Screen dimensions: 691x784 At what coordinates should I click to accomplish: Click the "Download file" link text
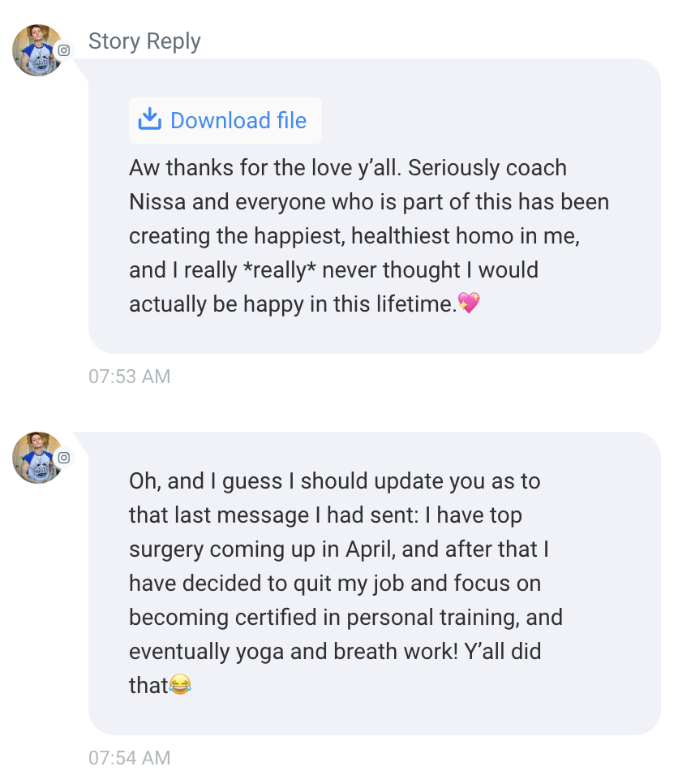[x=238, y=121]
